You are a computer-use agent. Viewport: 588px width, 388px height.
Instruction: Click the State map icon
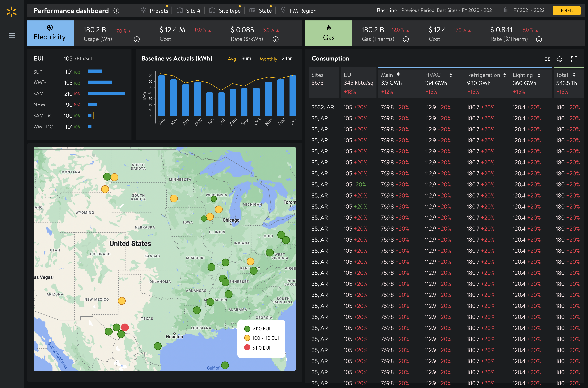252,10
